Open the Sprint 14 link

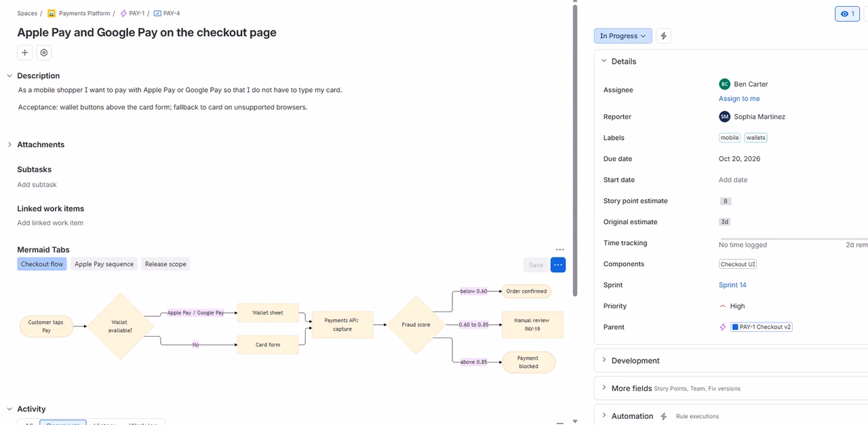732,285
